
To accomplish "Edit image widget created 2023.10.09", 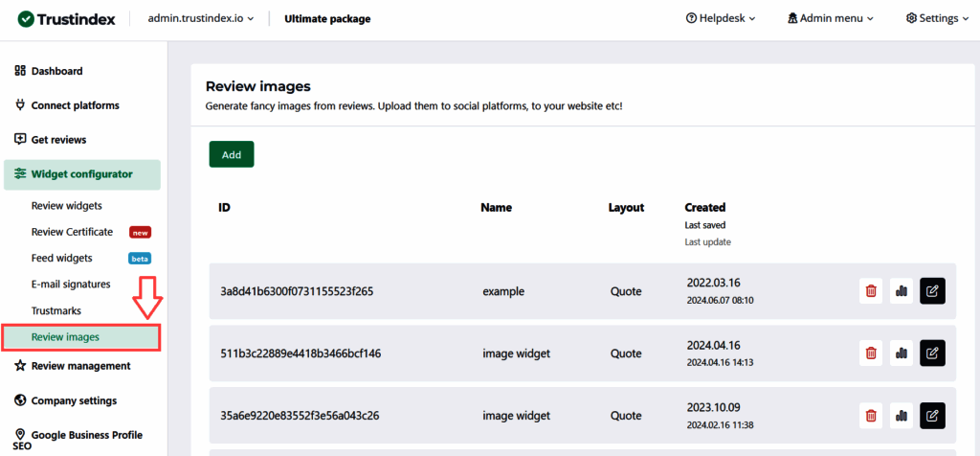I will tap(932, 415).
